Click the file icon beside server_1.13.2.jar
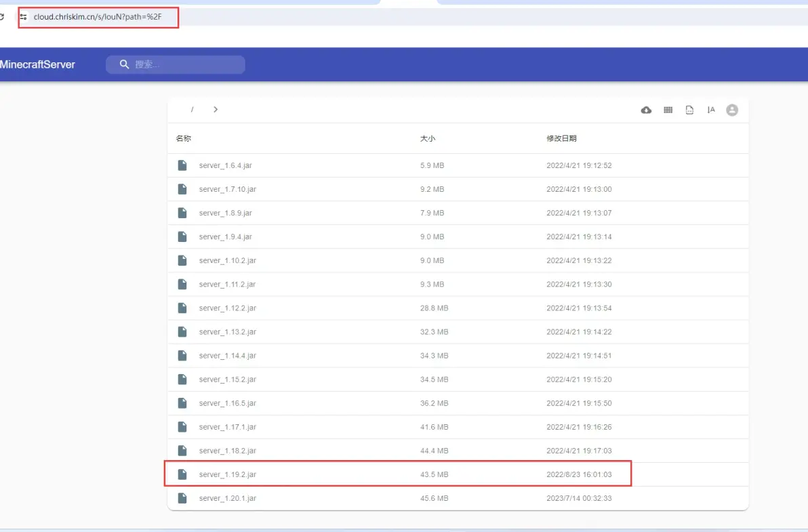 [182, 331]
